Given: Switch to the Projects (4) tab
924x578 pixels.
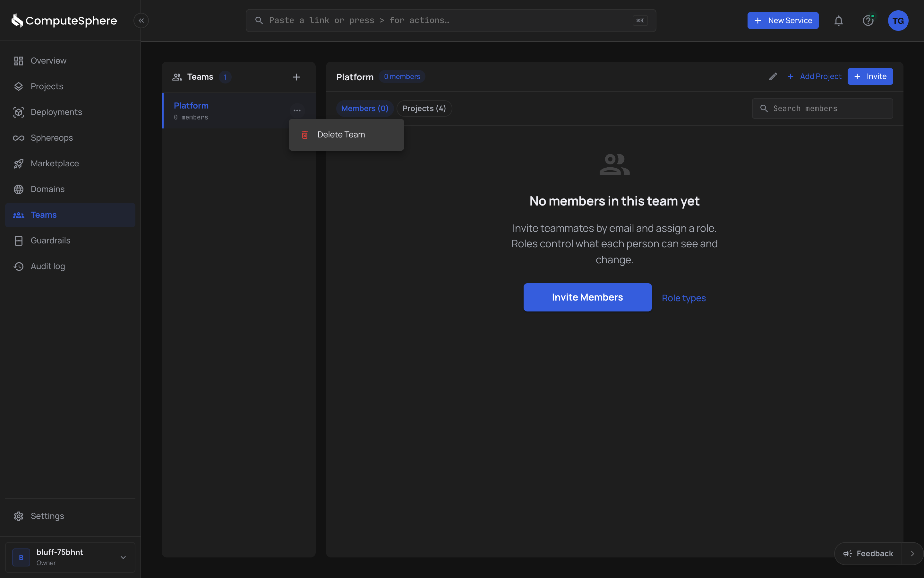Looking at the screenshot, I should (424, 109).
